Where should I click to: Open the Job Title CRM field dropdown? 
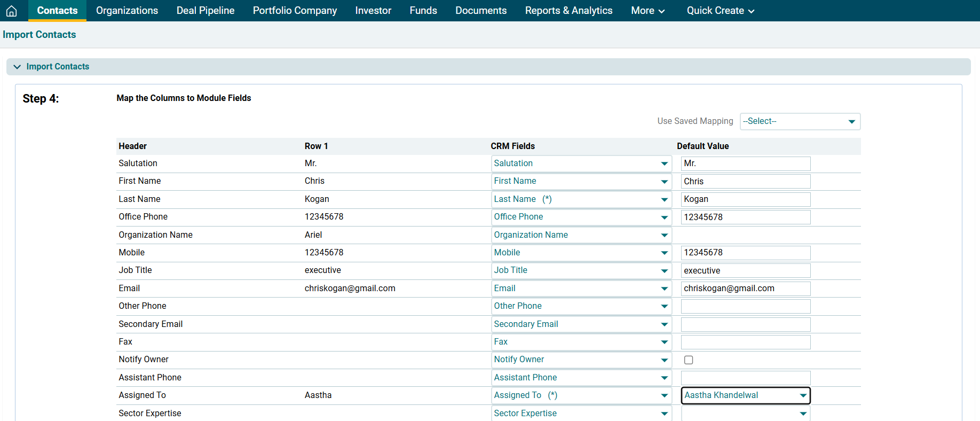(581, 270)
